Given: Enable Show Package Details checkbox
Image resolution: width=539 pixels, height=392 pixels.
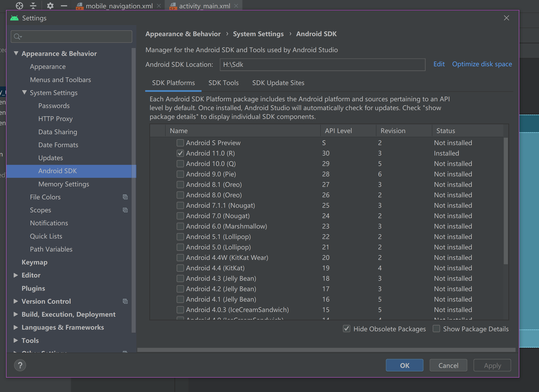Looking at the screenshot, I should (x=436, y=329).
